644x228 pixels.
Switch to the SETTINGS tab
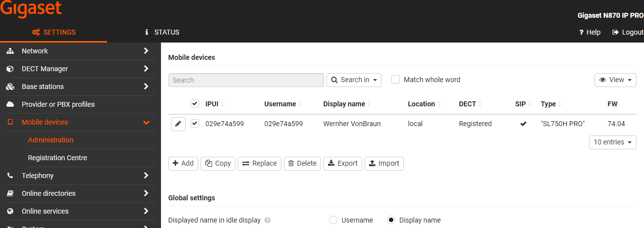click(54, 32)
